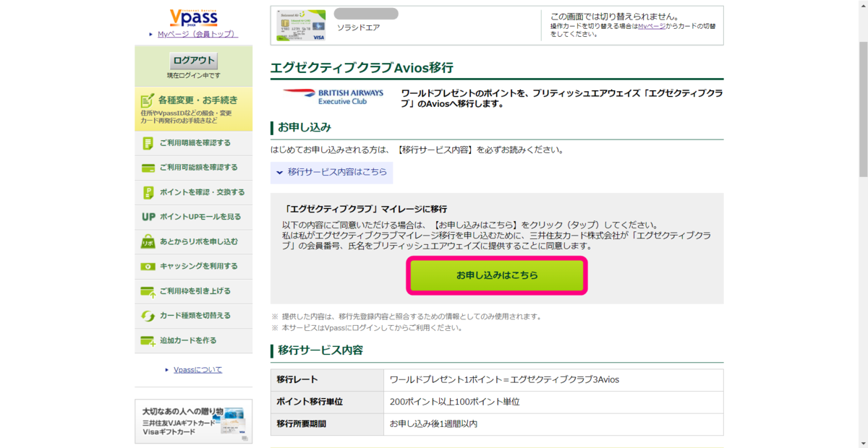
Task: Click the ログアウト button
Action: point(193,61)
